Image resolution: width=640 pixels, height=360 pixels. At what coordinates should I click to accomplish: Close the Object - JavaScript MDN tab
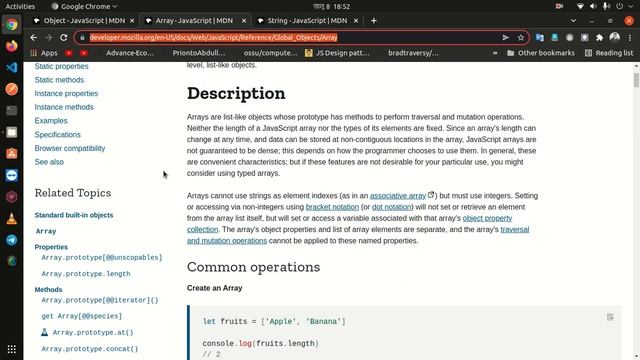[x=132, y=20]
